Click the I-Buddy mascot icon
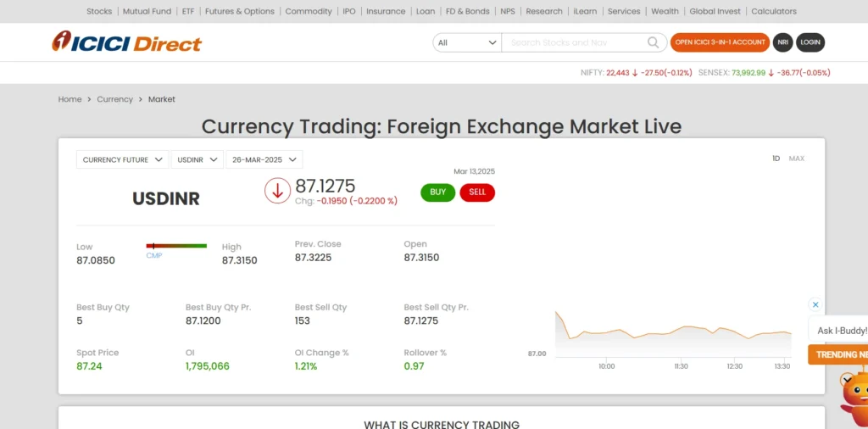Viewport: 868px width, 429px height. tap(854, 396)
